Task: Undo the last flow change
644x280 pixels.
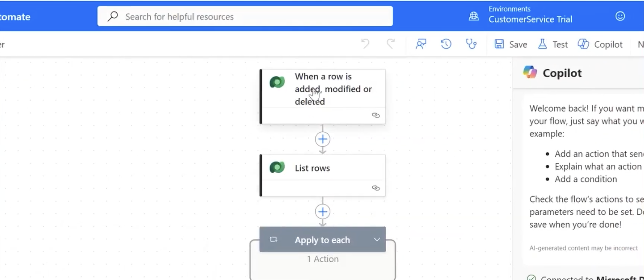Action: click(365, 44)
